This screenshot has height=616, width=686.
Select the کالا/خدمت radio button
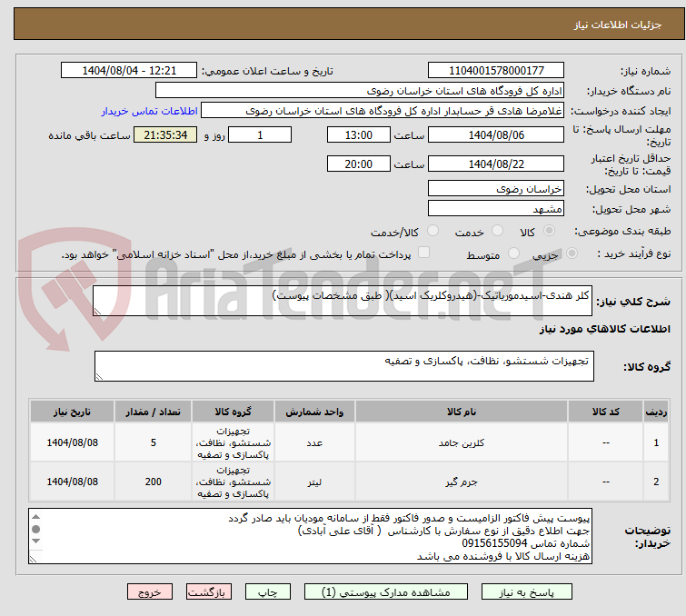click(432, 231)
